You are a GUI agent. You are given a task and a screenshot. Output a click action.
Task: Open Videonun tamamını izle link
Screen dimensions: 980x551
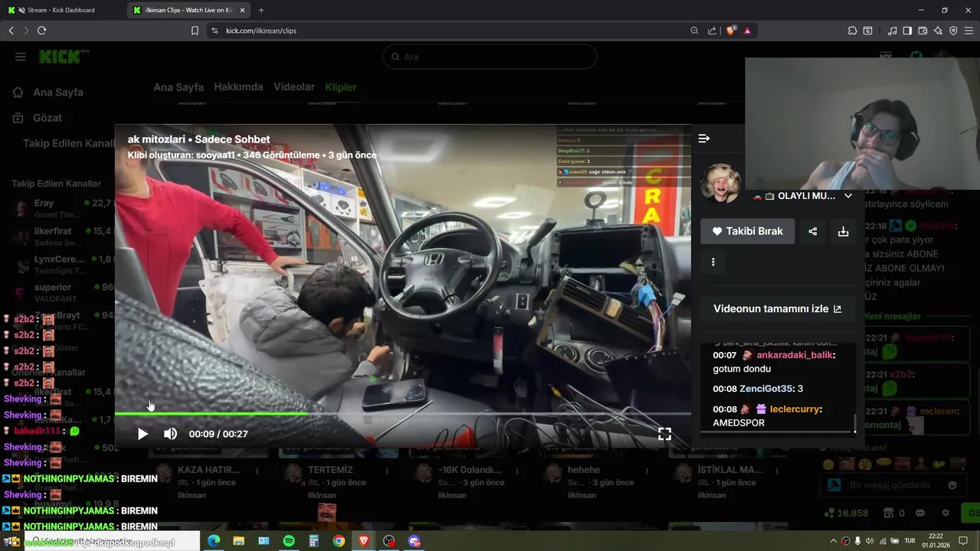(x=778, y=308)
